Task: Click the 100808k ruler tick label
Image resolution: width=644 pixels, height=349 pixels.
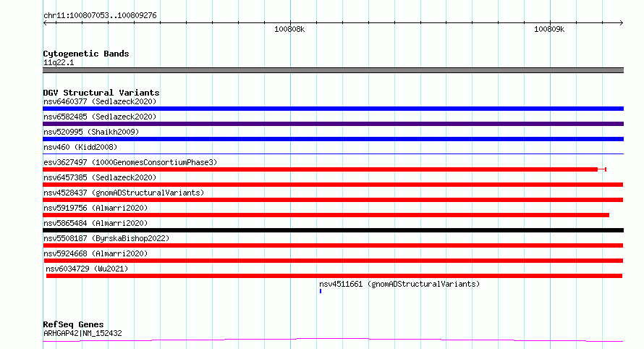Action: tap(289, 29)
